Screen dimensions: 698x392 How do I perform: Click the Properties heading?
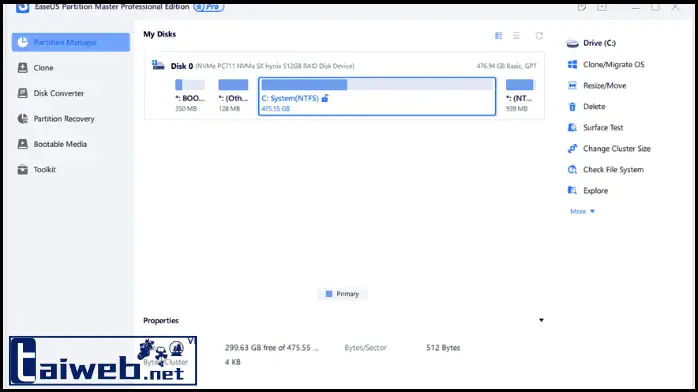(161, 320)
